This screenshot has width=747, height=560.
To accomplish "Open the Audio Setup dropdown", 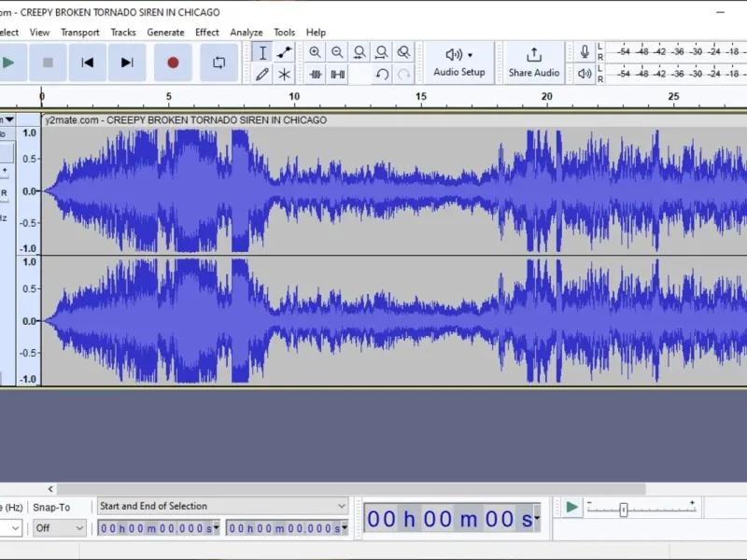I will [459, 63].
